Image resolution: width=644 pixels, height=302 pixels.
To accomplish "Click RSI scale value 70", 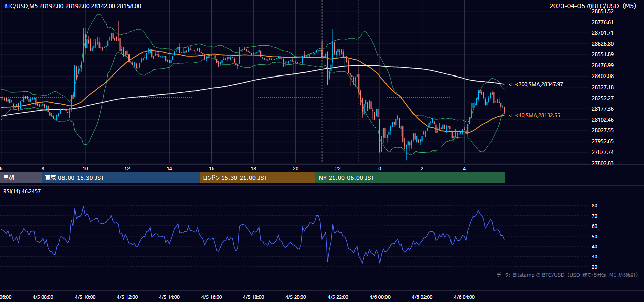I will (595, 216).
